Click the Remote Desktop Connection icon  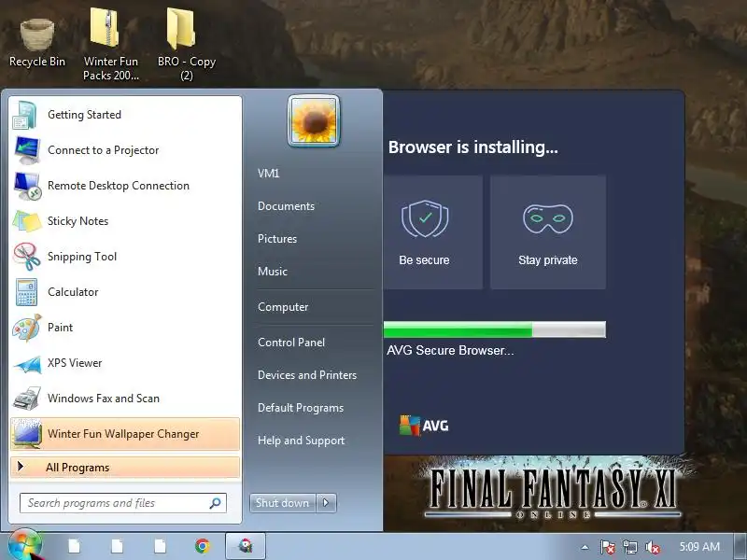click(x=27, y=186)
